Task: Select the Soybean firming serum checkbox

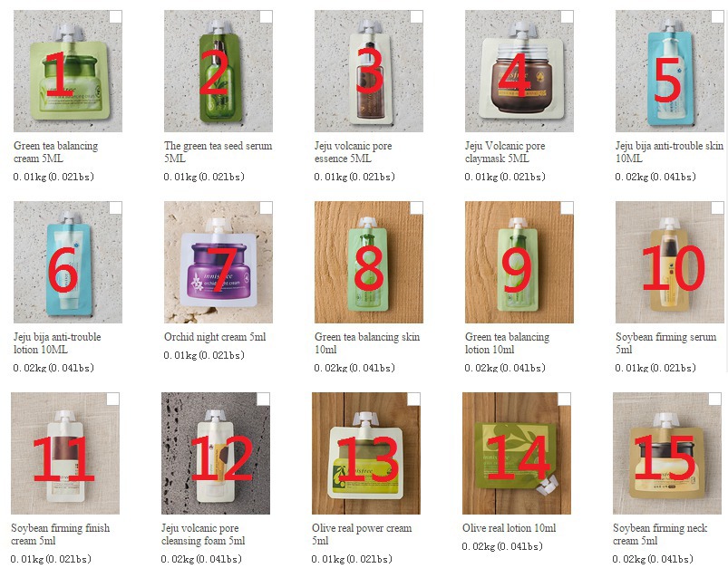Action: pos(717,207)
